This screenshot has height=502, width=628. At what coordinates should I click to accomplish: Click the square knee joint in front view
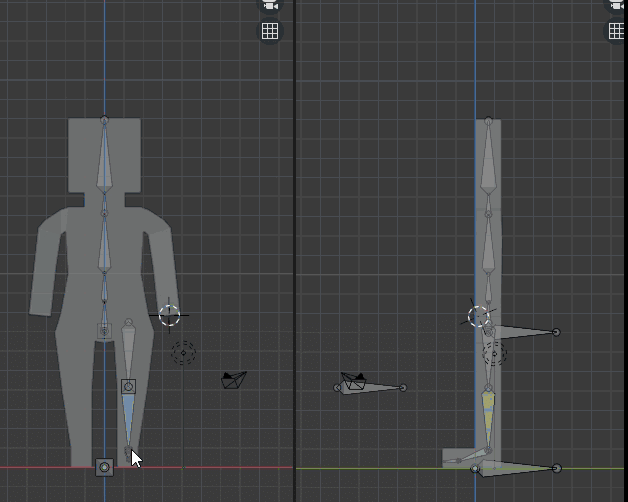(x=129, y=387)
